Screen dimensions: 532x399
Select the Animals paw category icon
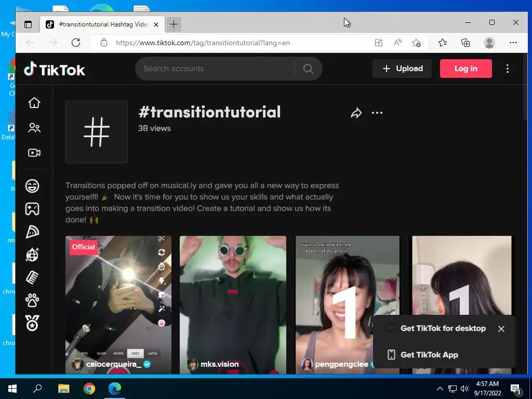click(32, 300)
